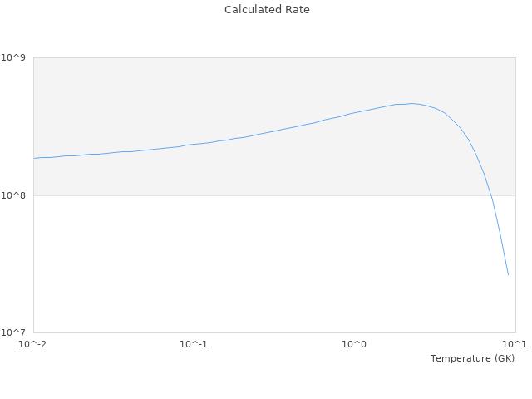Click the 10^8 horizontal gridline
The image size is (532, 399).
point(249,195)
